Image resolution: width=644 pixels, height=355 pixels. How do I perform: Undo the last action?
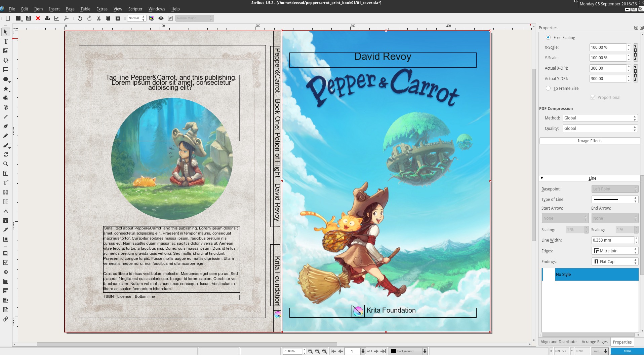(x=80, y=18)
